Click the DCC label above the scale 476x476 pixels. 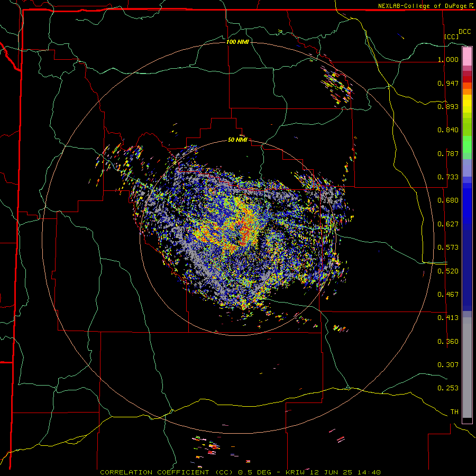464,32
